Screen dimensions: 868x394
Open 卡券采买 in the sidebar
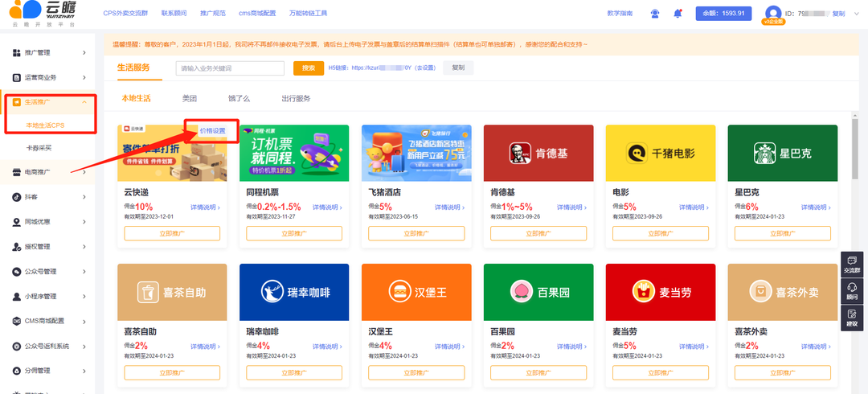(x=39, y=148)
